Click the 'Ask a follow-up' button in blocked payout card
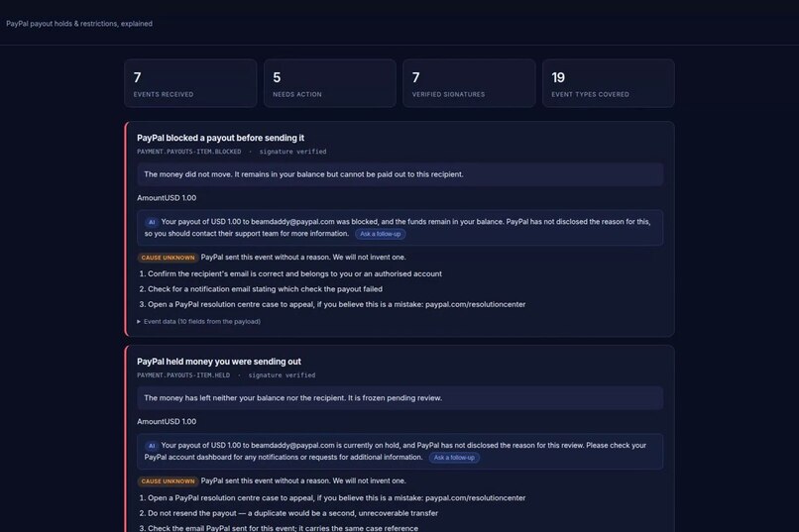This screenshot has width=799, height=532. (x=380, y=234)
